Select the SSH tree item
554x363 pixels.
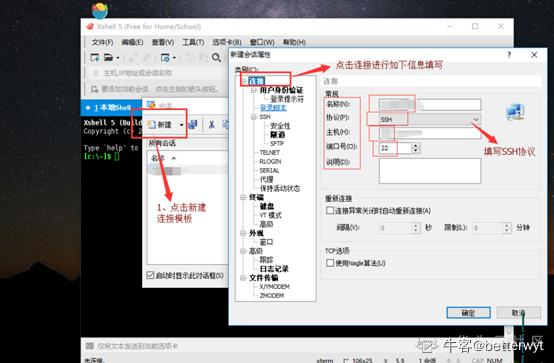[265, 117]
